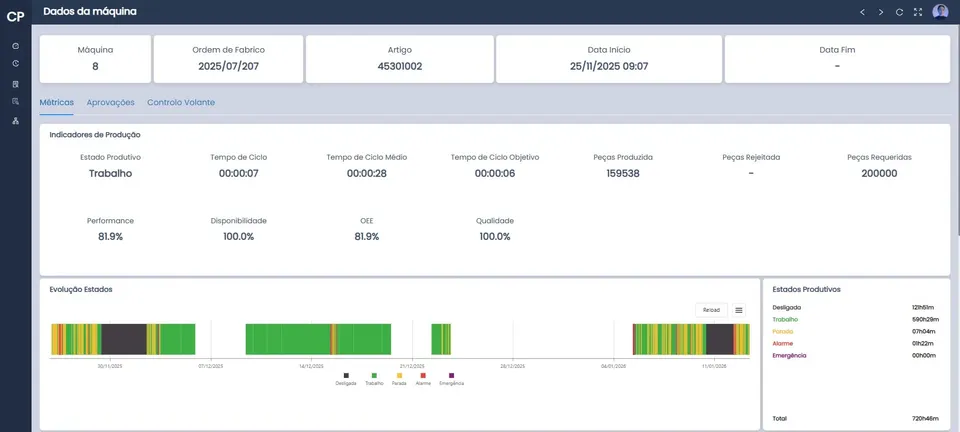The height and width of the screenshot is (432, 960).
Task: Toggle the Desligada legend item
Action: pyautogui.click(x=346, y=379)
